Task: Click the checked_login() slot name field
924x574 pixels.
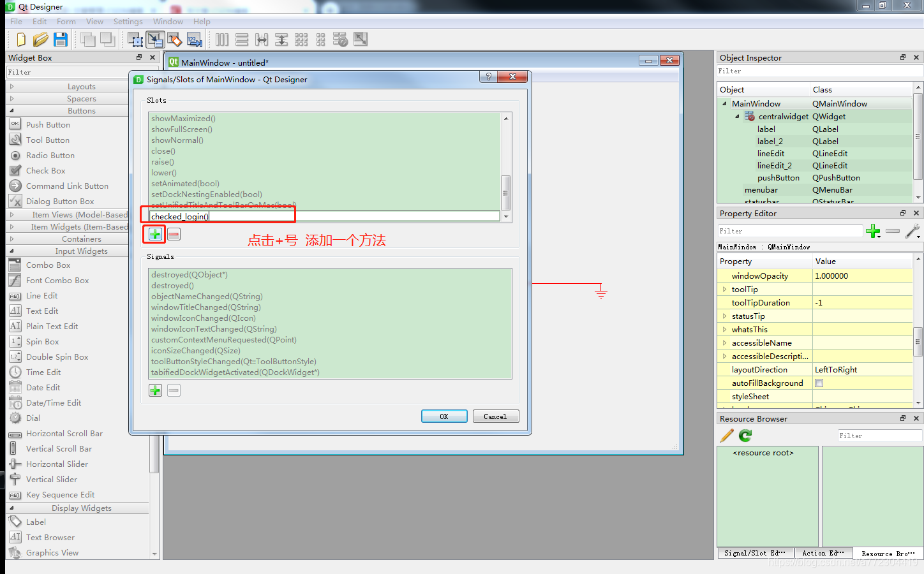Action: pos(324,216)
